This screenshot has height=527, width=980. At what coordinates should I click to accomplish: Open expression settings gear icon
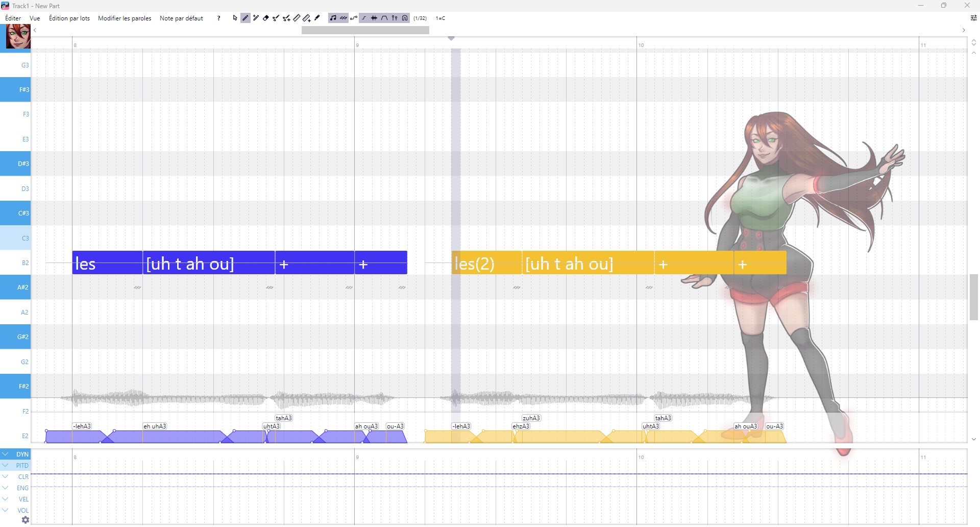tap(25, 520)
